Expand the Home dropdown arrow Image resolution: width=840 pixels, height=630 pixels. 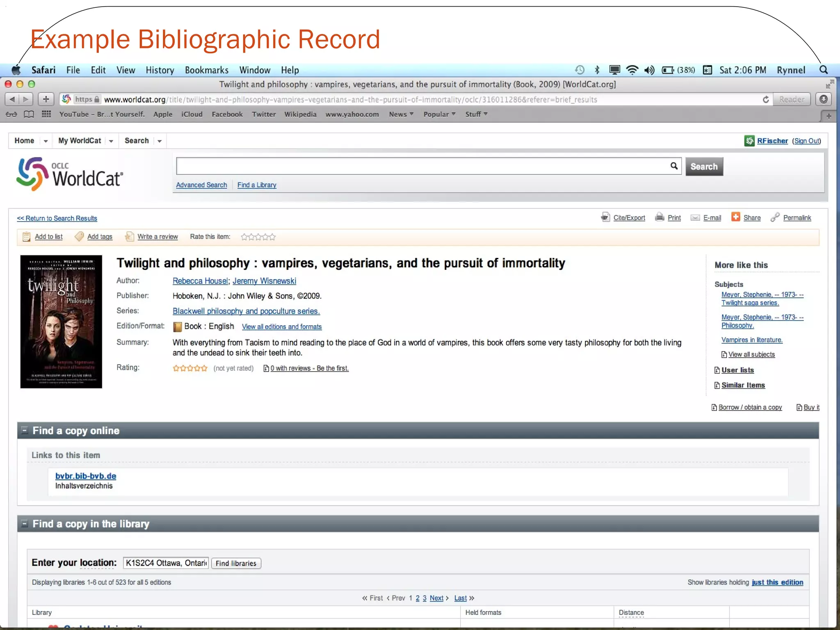pos(46,141)
